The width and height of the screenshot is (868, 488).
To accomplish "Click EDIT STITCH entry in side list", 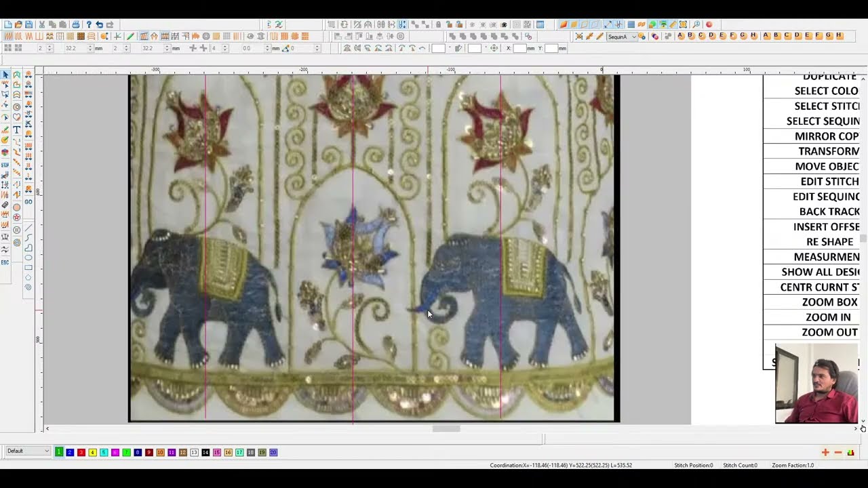I will pyautogui.click(x=829, y=181).
